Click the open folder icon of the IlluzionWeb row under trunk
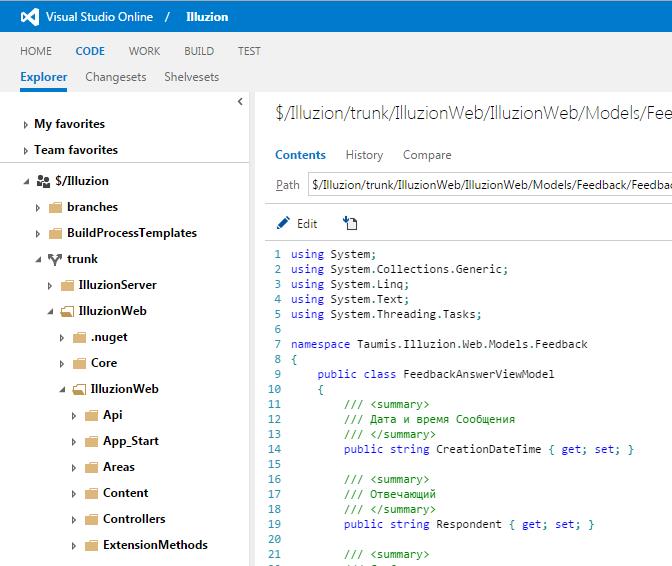Image resolution: width=672 pixels, height=566 pixels. pyautogui.click(x=67, y=311)
